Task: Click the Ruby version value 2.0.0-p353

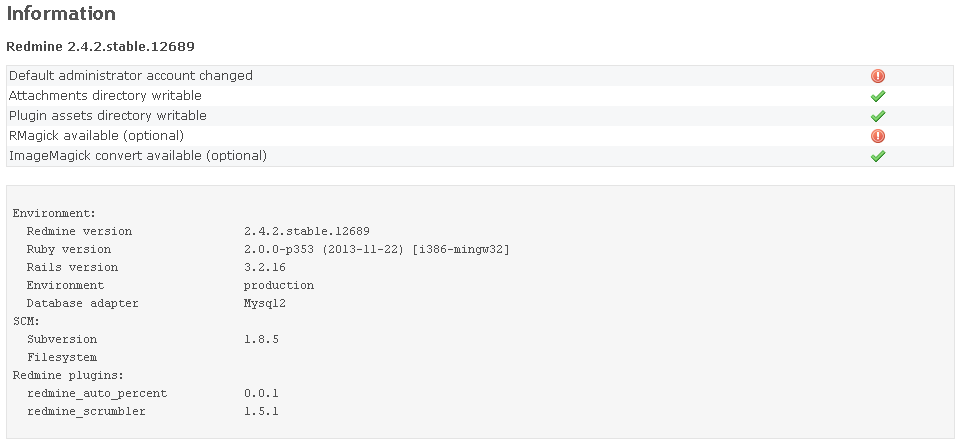Action: pyautogui.click(x=376, y=249)
